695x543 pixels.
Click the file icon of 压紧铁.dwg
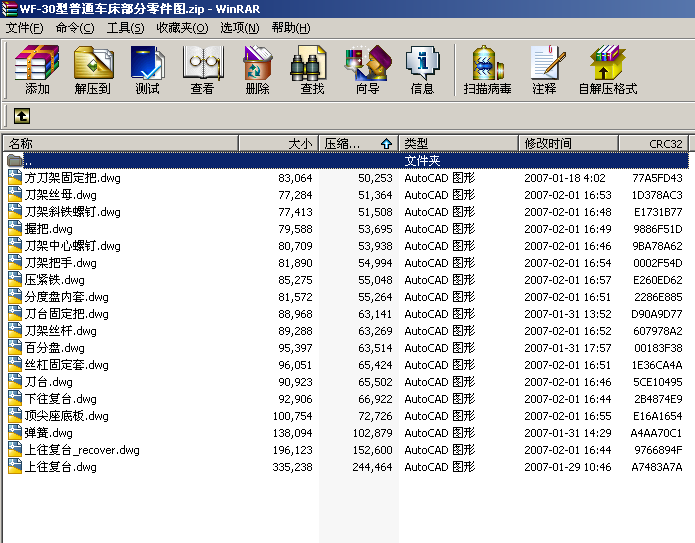[x=15, y=279]
